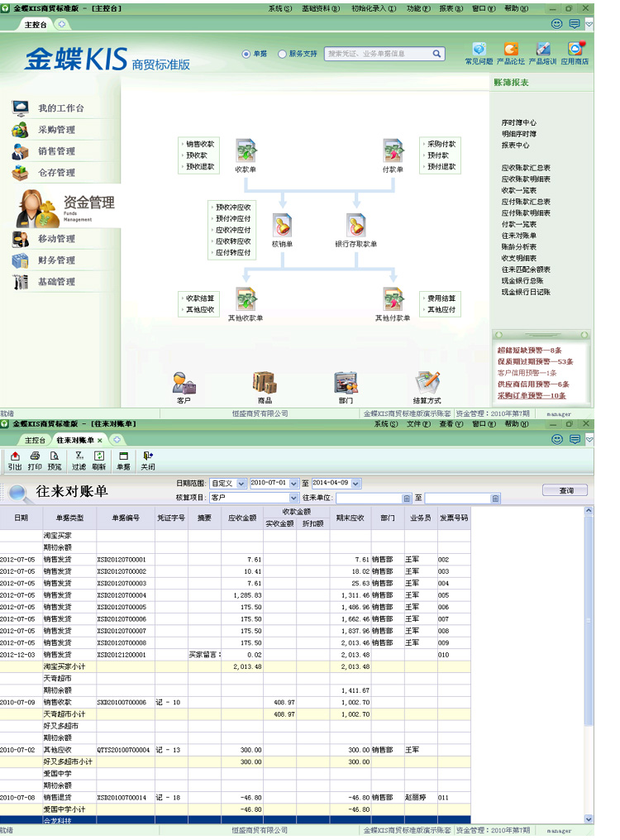Viewport: 620px width, 840px height.
Task: Open the 银行存取款单 icon
Action: click(356, 226)
